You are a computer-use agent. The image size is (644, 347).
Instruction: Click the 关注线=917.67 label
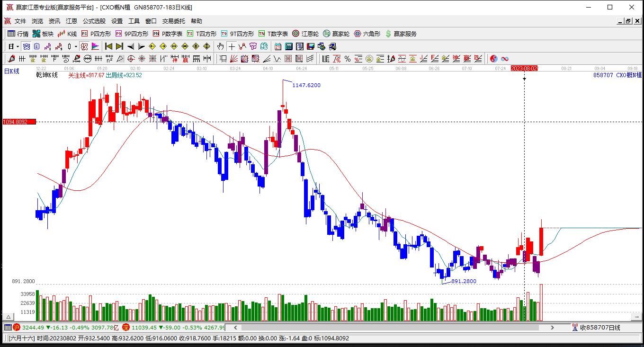coord(86,75)
